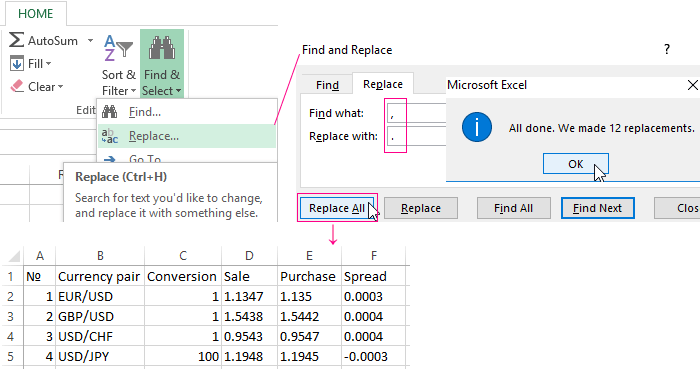The width and height of the screenshot is (700, 369).
Task: Click binoculars icon beside Find... entry
Action: click(x=109, y=112)
